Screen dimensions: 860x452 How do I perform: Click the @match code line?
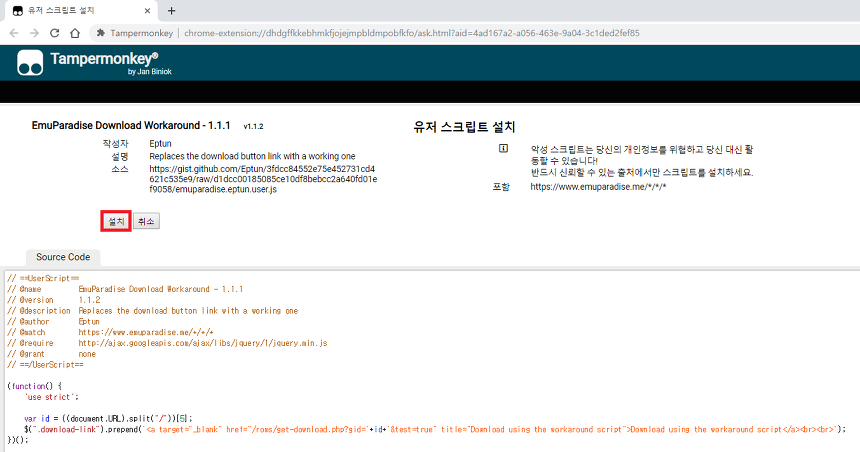tap(110, 332)
